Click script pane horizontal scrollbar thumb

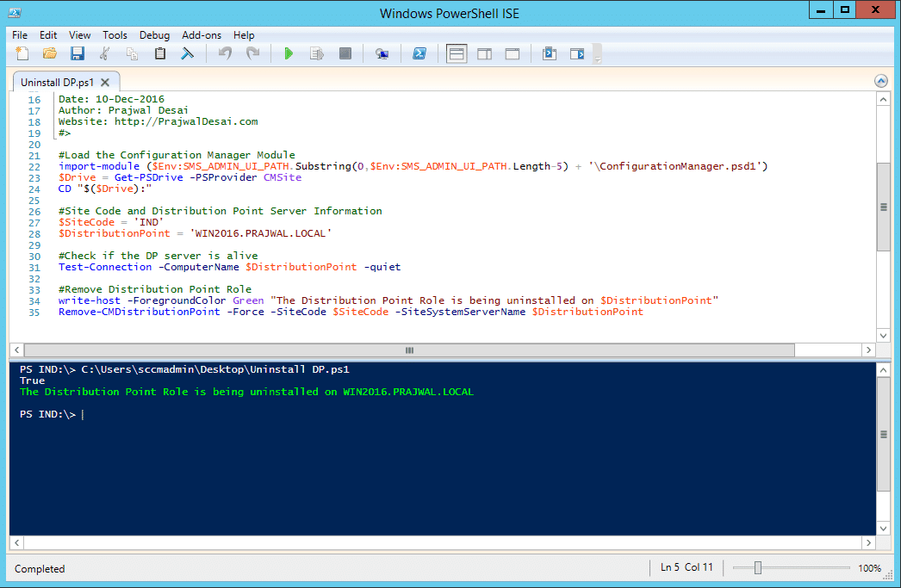pos(409,350)
